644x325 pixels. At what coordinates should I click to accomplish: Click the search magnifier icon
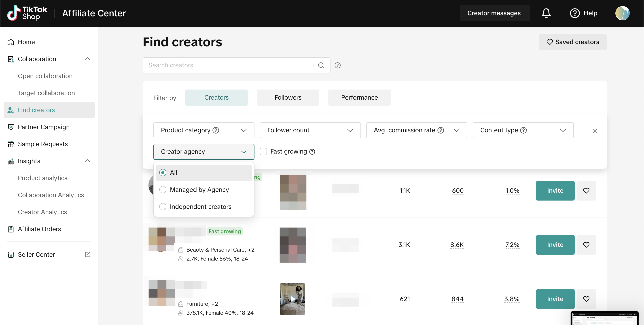(321, 65)
